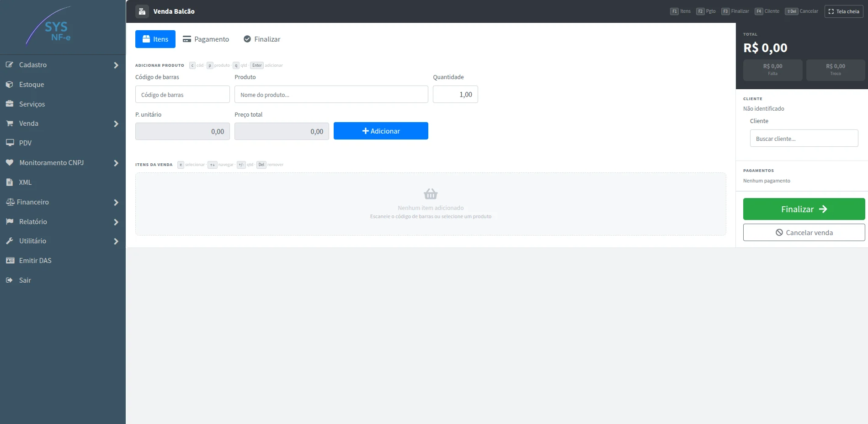Click the SYS NF-e logo
Screen dimensions: 868x424
pos(49,26)
